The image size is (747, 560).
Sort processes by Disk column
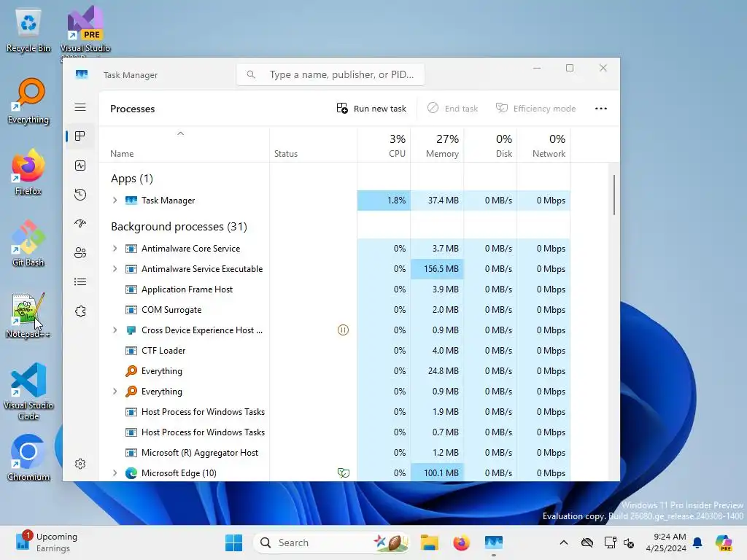tap(491, 145)
